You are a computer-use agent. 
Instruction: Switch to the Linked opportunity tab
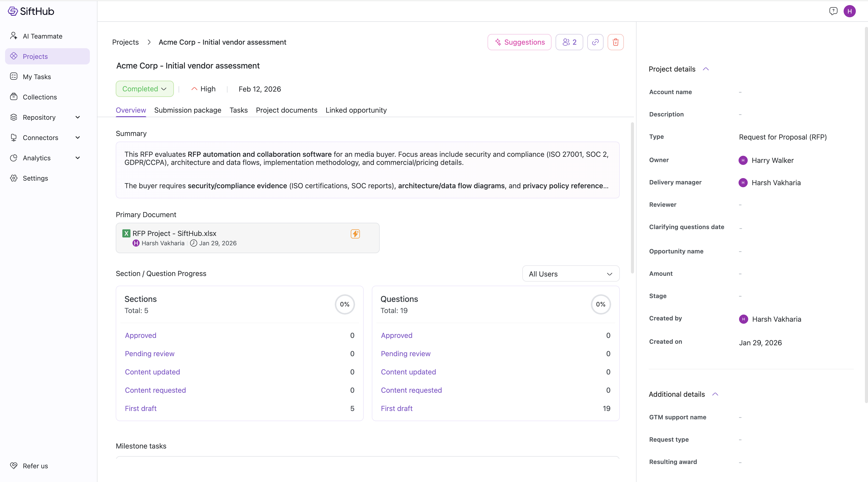[x=356, y=110]
